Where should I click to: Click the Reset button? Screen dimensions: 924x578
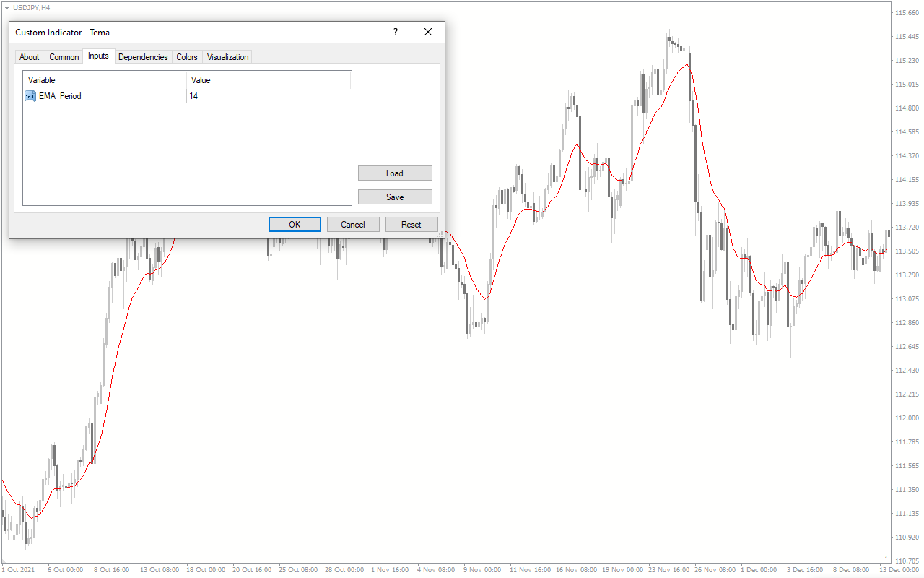pos(411,225)
